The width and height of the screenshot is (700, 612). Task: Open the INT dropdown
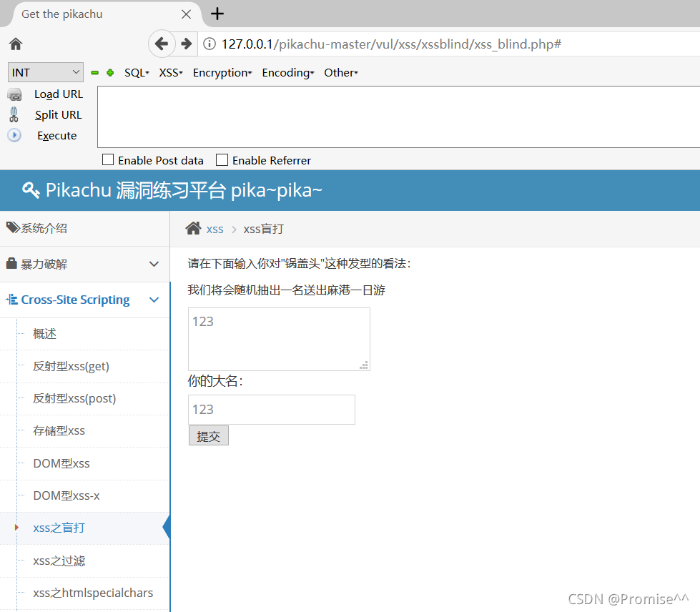pos(46,72)
